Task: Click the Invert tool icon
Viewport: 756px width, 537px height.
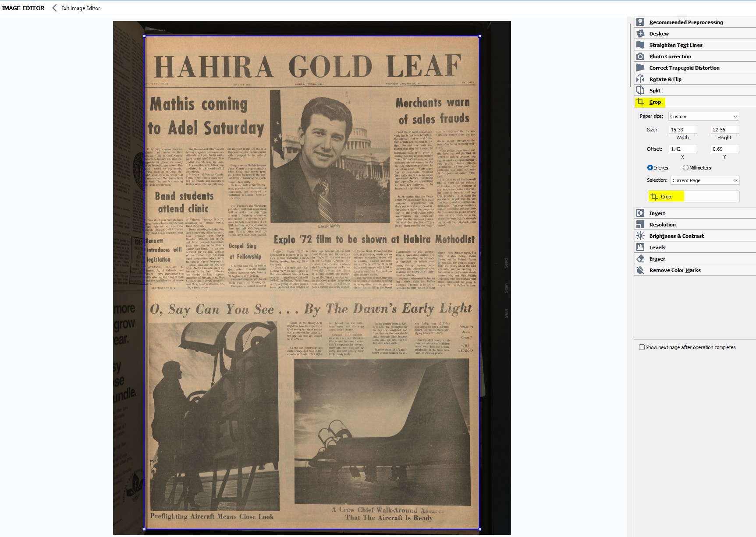Action: click(x=640, y=213)
